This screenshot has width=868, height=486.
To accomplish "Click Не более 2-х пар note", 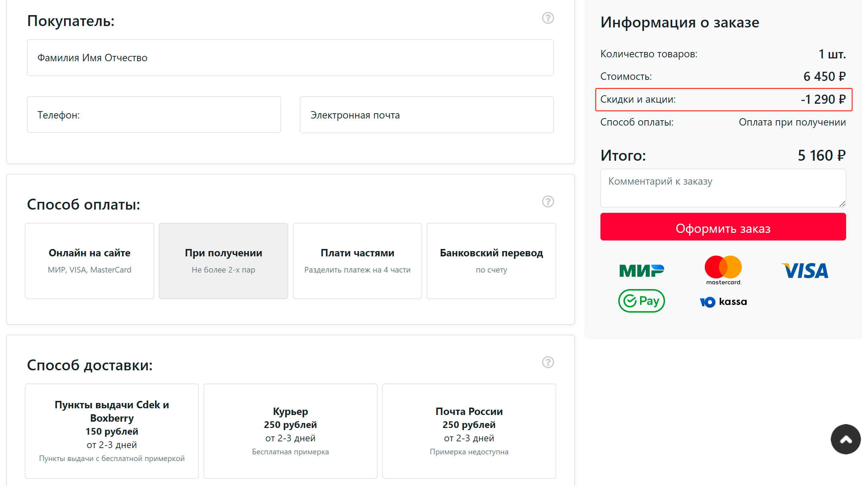I will tap(223, 270).
